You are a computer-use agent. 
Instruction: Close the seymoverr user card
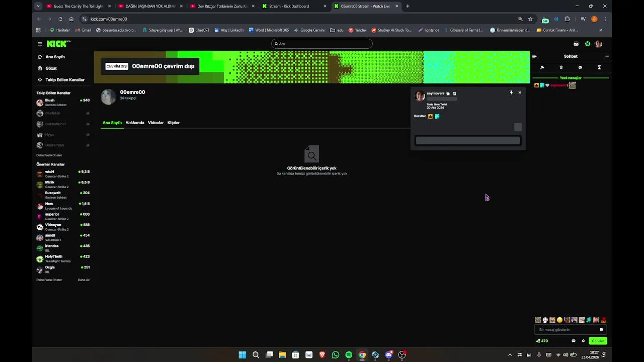point(520,93)
